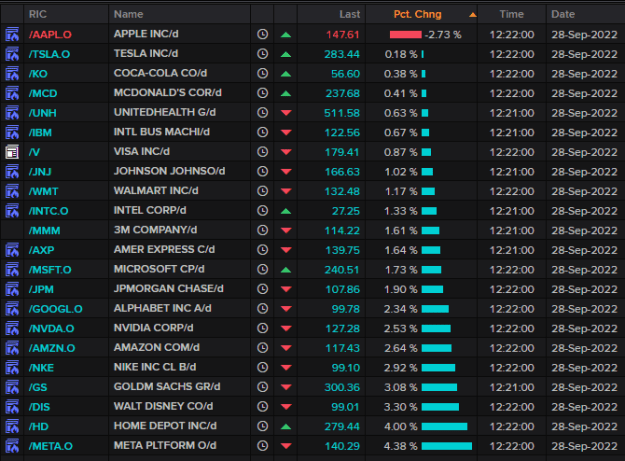The width and height of the screenshot is (625, 461).
Task: Select the GOLDM SACHS GR/d name cell
Action: tap(167, 387)
